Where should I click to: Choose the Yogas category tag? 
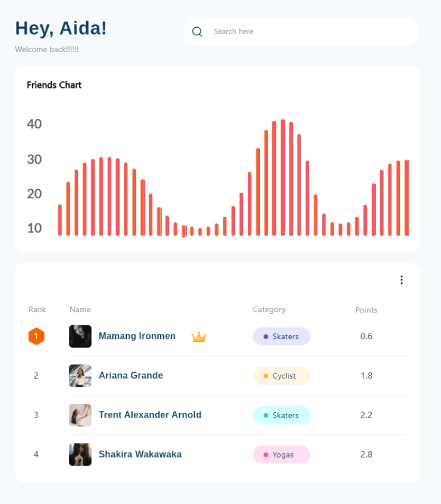[281, 455]
